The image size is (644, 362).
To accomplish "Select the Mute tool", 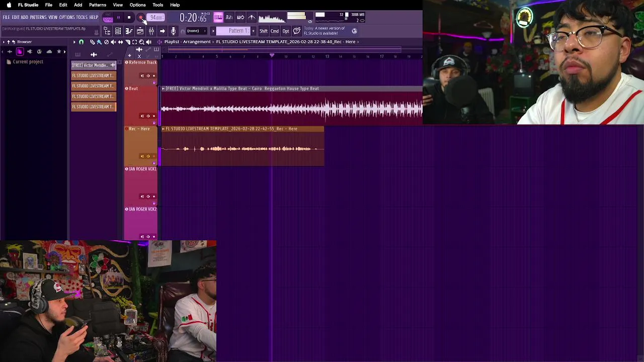I will coord(113,42).
